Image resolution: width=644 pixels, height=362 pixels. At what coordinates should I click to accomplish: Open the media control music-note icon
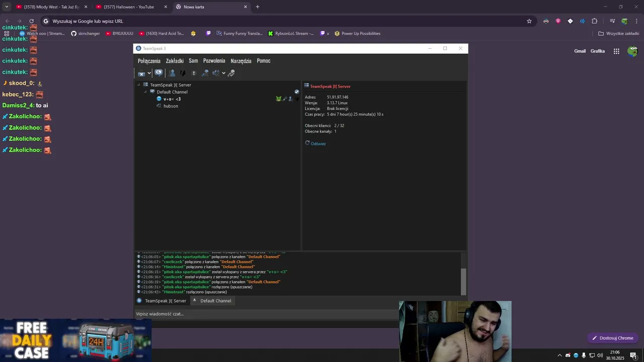pyautogui.click(x=612, y=21)
